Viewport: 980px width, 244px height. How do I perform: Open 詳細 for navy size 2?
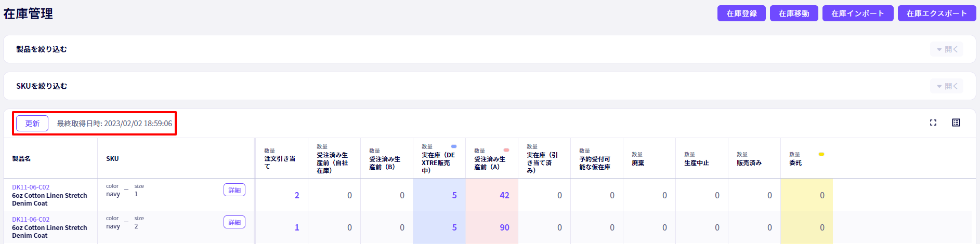pos(234,222)
